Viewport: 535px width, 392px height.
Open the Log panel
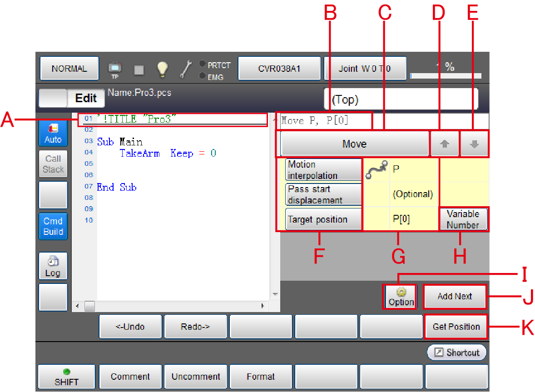click(53, 266)
